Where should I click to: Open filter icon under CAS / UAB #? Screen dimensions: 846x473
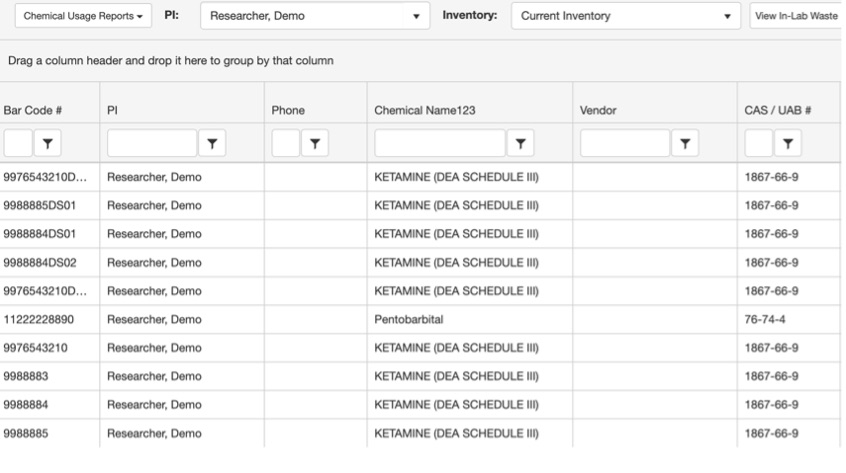click(787, 143)
